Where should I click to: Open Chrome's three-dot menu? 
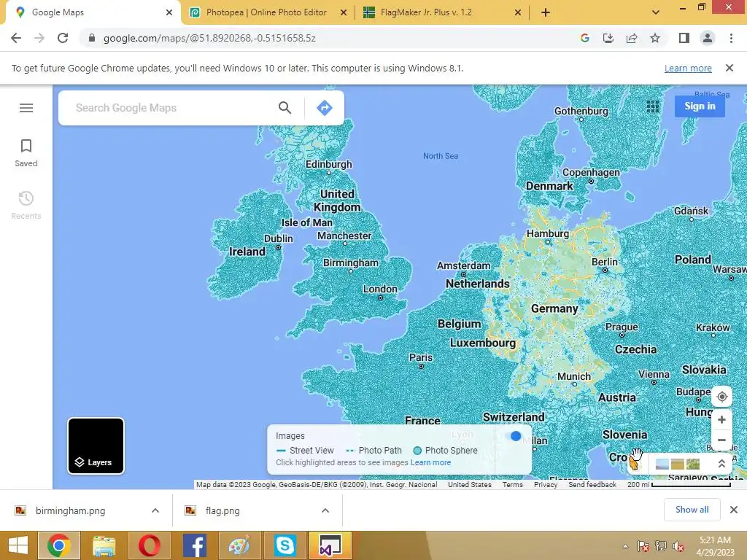pos(731,38)
